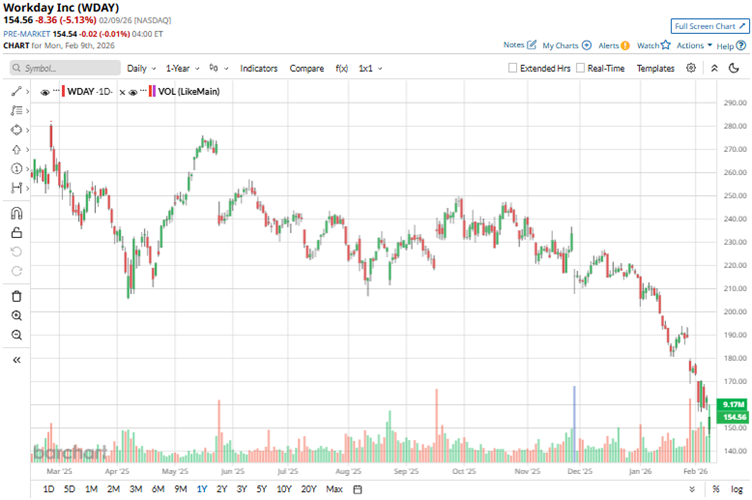Image resolution: width=752 pixels, height=500 pixels.
Task: Click the 154.56 price label
Action: pyautogui.click(x=732, y=417)
